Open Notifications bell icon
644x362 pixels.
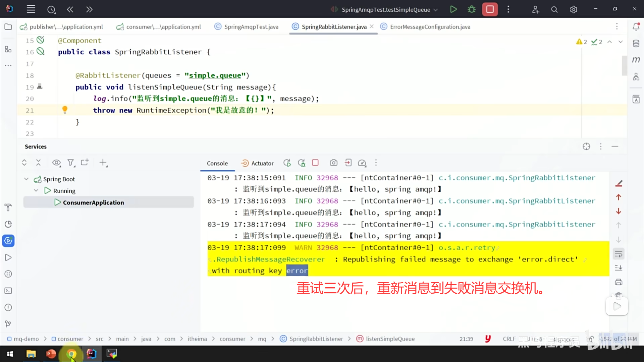tap(636, 27)
